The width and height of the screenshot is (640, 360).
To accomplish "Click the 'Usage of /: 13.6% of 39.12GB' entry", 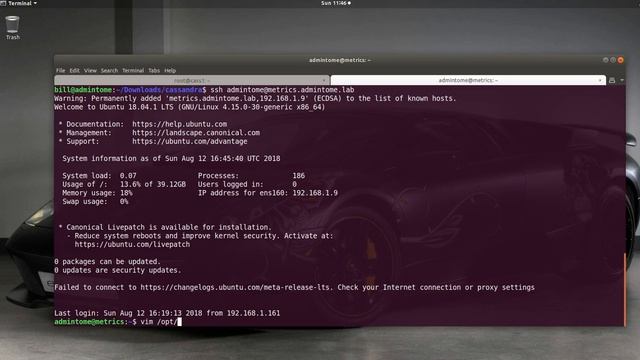I will point(124,184).
